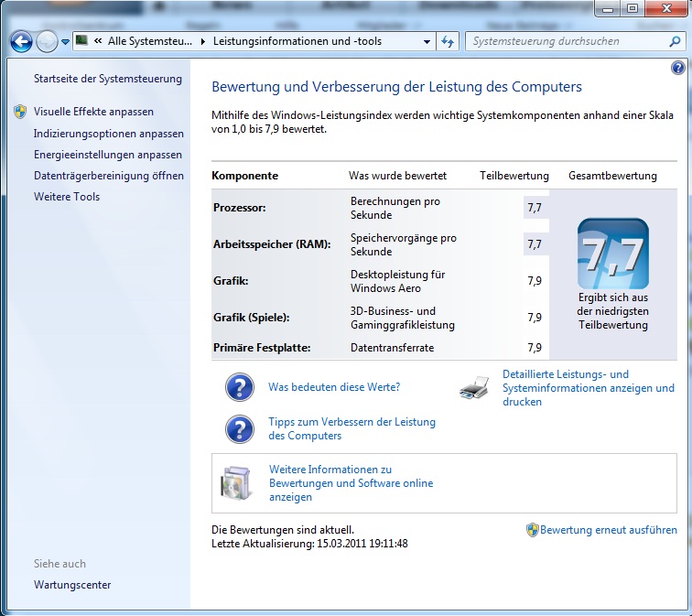The width and height of the screenshot is (692, 616).
Task: Close the window with the red X
Action: pyautogui.click(x=666, y=9)
